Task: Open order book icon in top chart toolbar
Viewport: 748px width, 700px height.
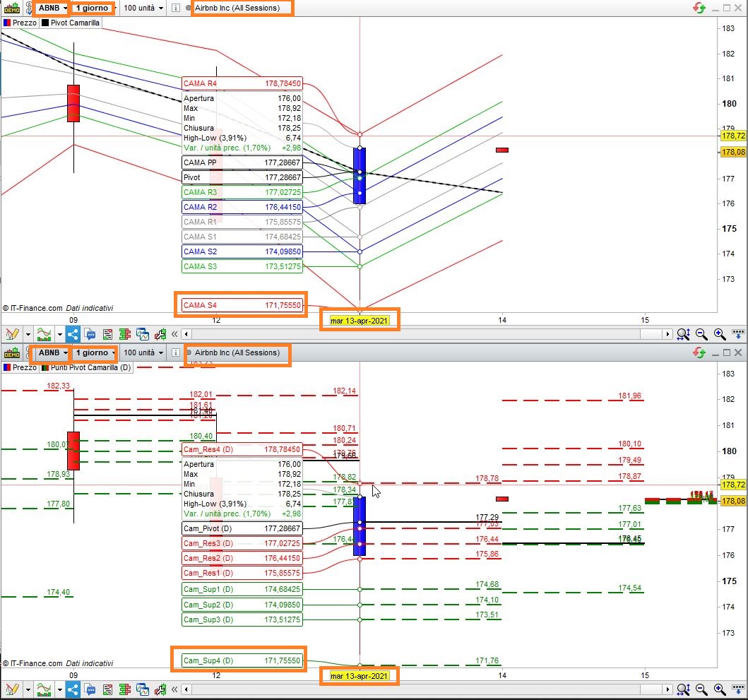Action: point(125,334)
